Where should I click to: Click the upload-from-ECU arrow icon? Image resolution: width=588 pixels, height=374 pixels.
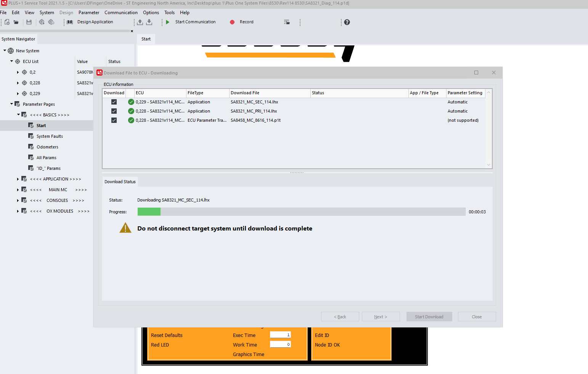pyautogui.click(x=140, y=22)
